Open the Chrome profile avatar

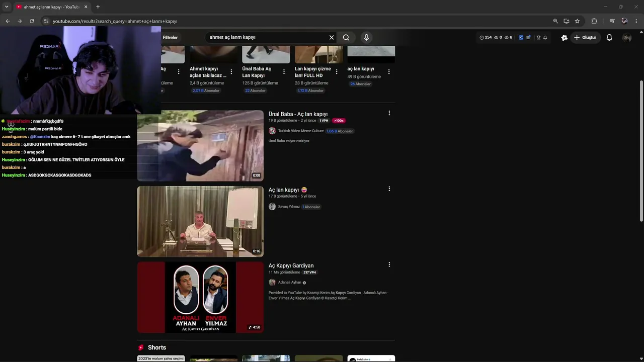click(624, 21)
